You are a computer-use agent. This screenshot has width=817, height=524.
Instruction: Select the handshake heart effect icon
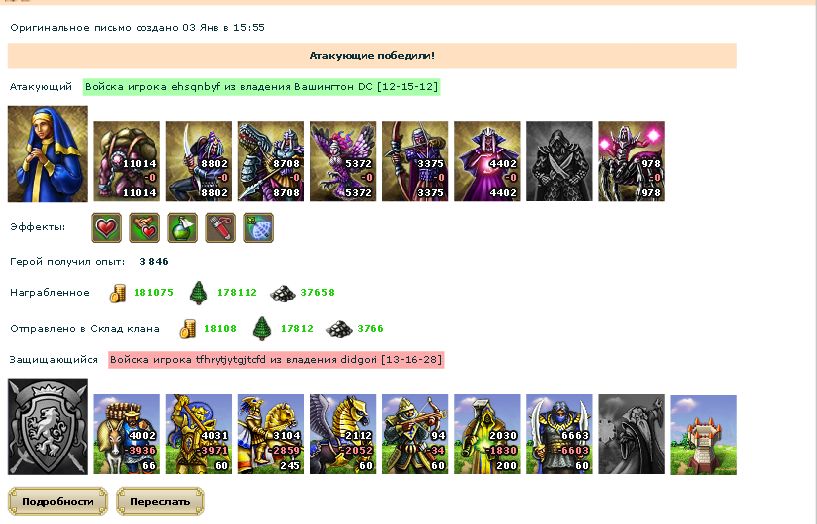(x=144, y=228)
